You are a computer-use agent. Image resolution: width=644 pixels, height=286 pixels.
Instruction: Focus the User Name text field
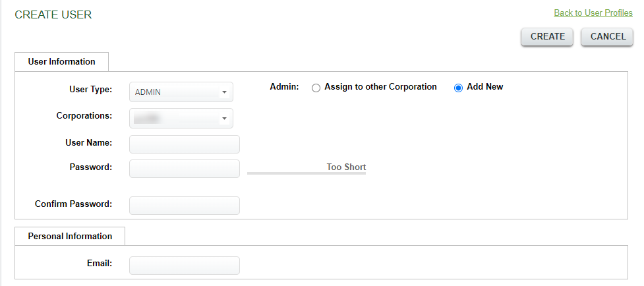[x=185, y=144]
